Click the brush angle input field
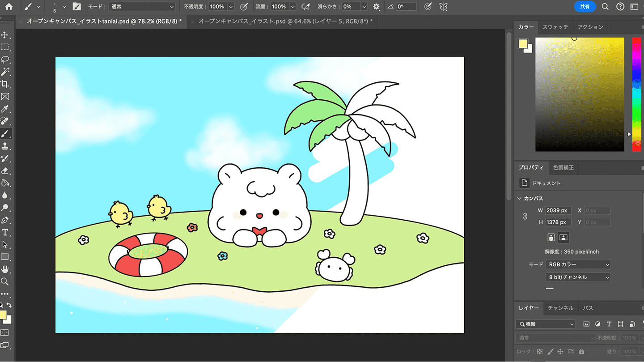Viewport: 644px width, 362px height. 406,7
